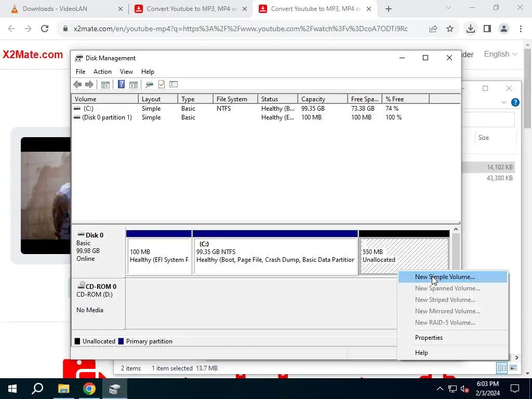The image size is (532, 399).
Task: Open File Explorer from the taskbar
Action: (x=63, y=389)
